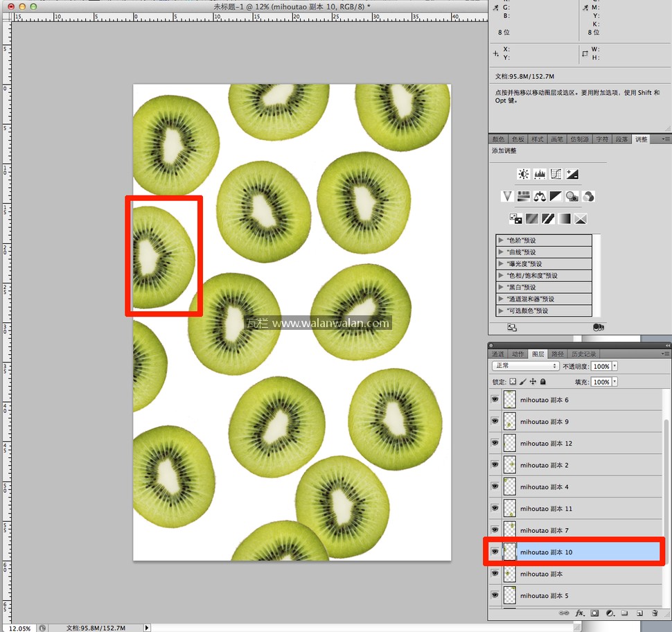Click the Channel Mixer adjustment icon
Screen dimensions: 672x632
(x=588, y=197)
